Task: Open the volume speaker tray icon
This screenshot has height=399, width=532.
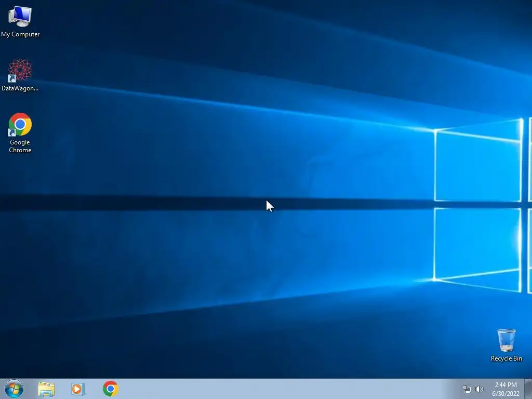Action: coord(479,389)
